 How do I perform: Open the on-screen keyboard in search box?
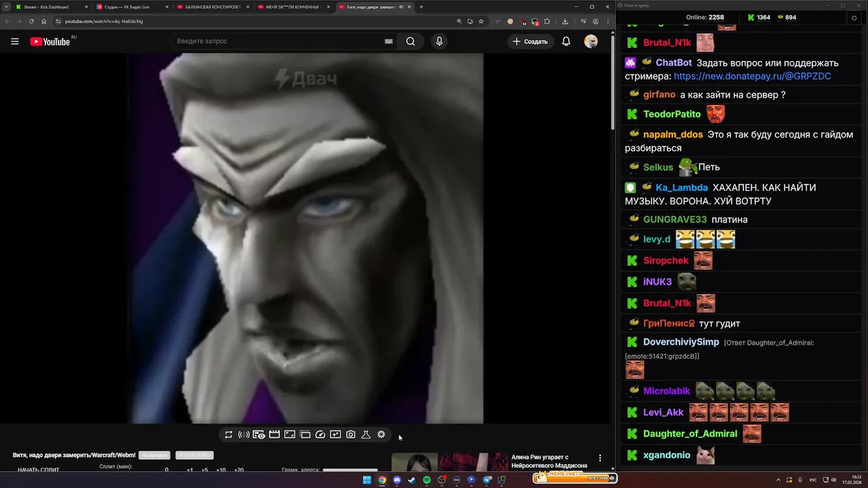(x=389, y=41)
